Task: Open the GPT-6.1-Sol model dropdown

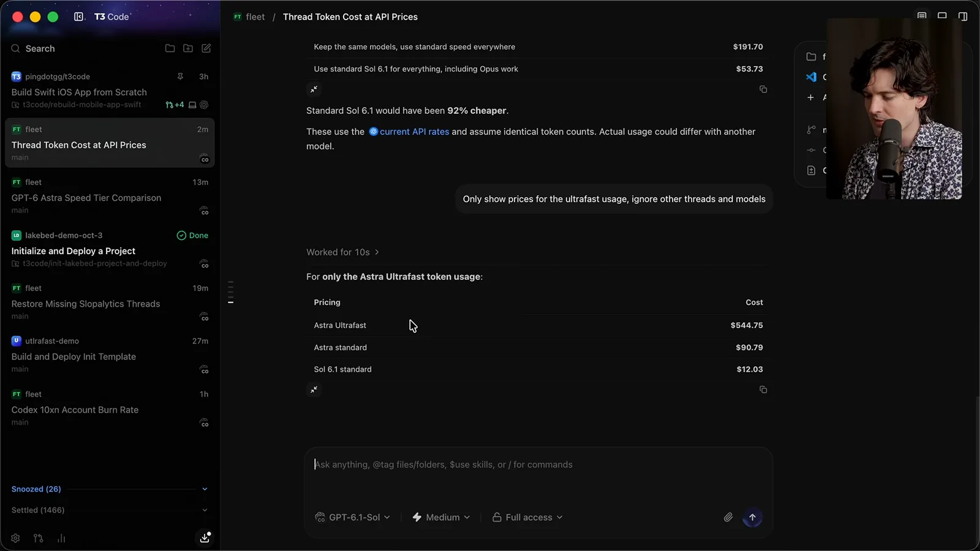Action: (352, 517)
